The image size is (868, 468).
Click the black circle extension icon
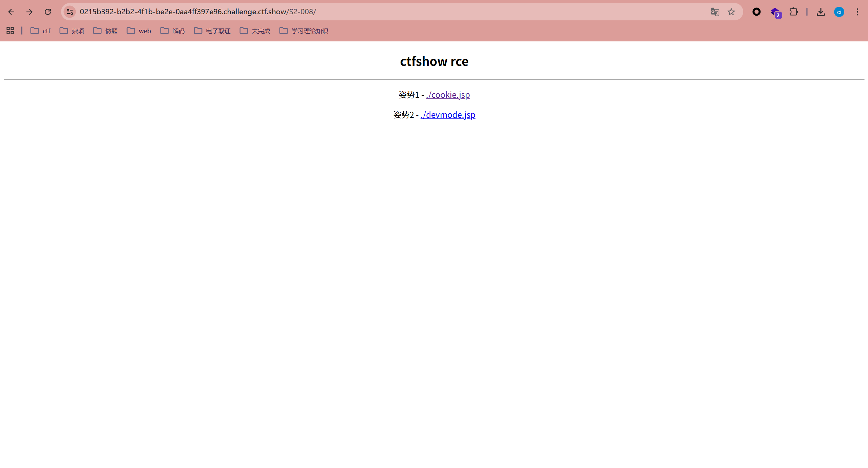coord(756,12)
